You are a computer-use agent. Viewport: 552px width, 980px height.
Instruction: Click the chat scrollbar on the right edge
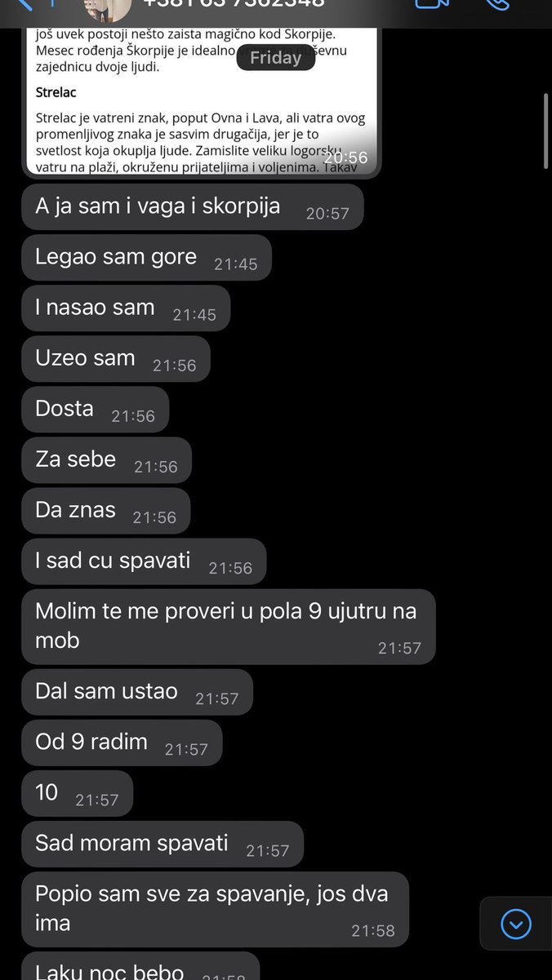pyautogui.click(x=546, y=131)
